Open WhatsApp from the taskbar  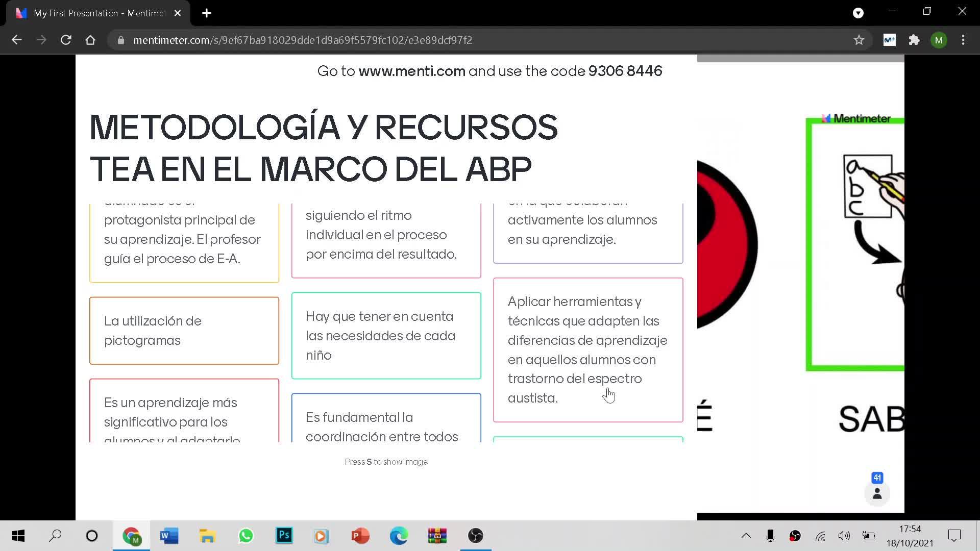tap(246, 536)
